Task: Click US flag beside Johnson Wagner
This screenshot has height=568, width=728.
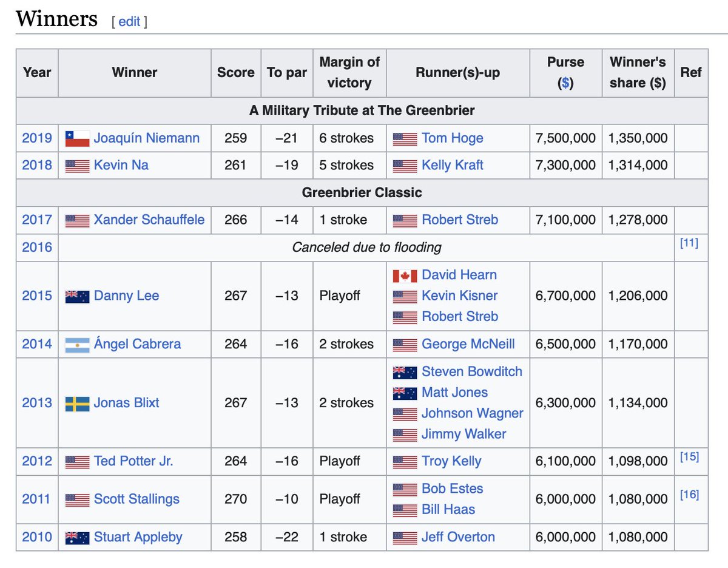Action: tap(405, 414)
